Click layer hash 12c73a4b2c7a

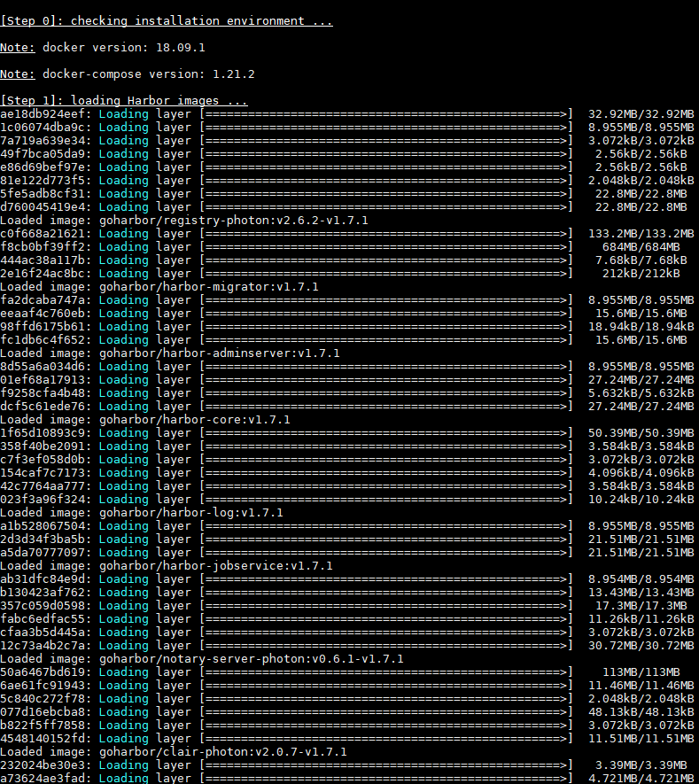pyautogui.click(x=43, y=646)
